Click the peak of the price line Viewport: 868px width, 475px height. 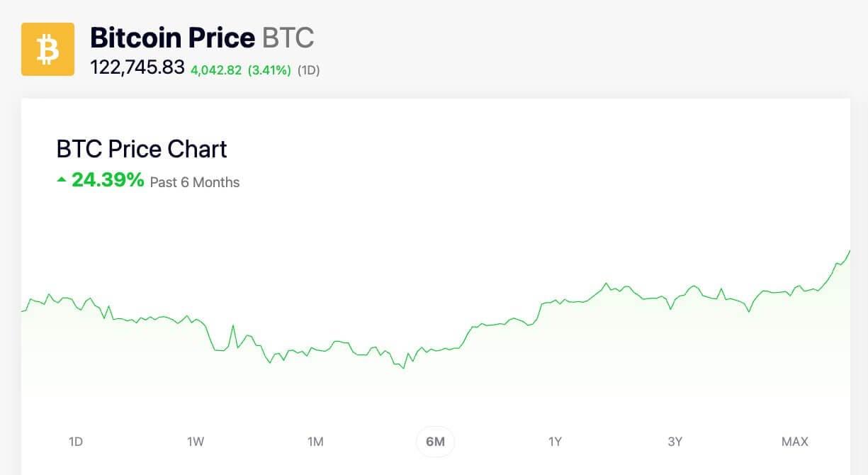click(x=851, y=252)
